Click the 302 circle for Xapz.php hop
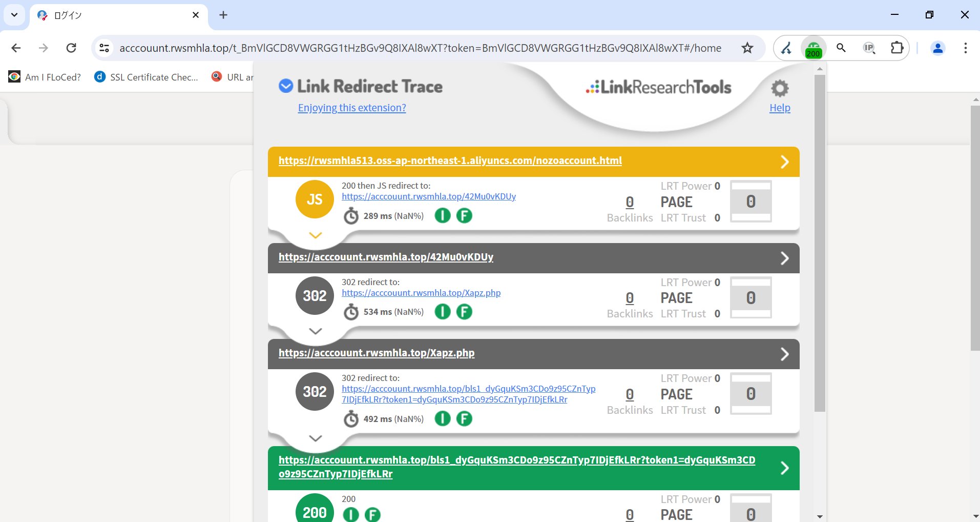This screenshot has height=522, width=980. click(315, 392)
